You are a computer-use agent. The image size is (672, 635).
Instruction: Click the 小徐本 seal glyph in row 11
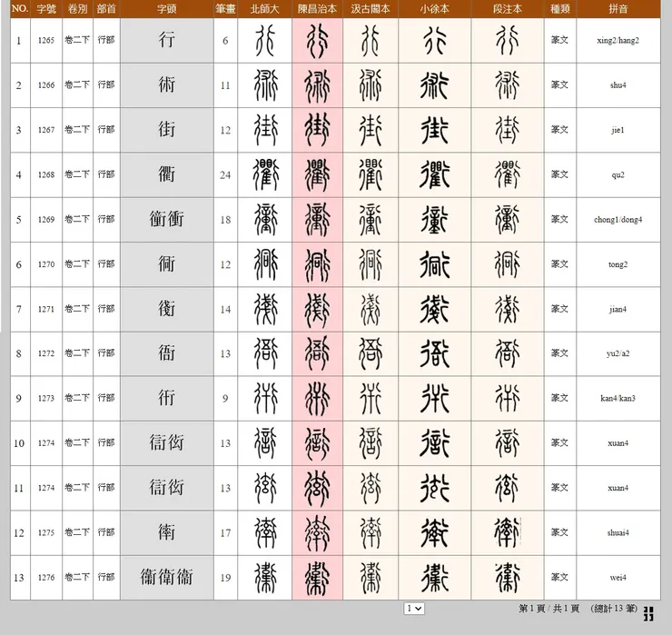tap(435, 488)
